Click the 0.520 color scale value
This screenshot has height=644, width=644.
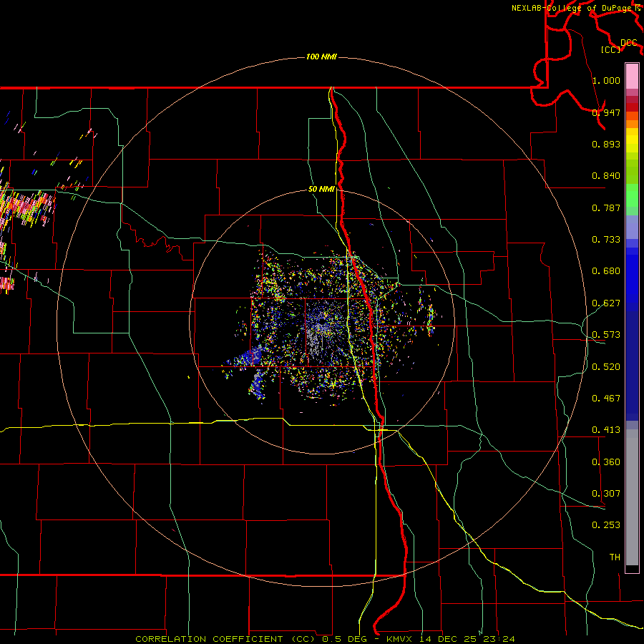click(x=606, y=367)
